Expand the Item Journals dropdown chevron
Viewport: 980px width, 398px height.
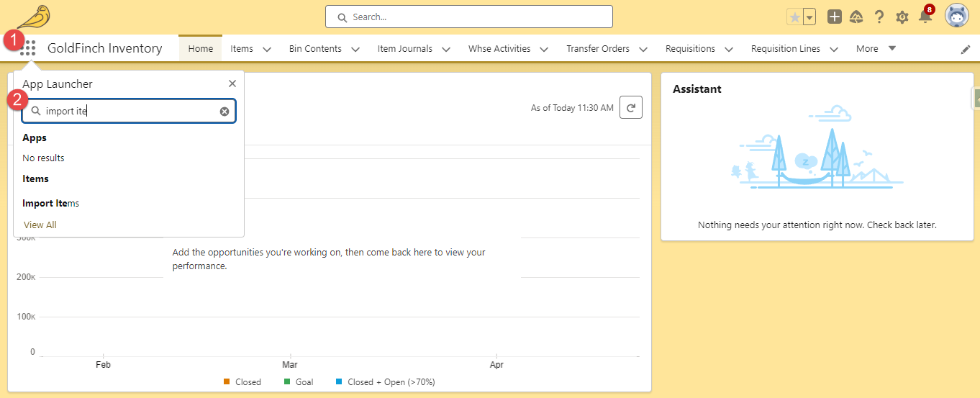click(446, 49)
